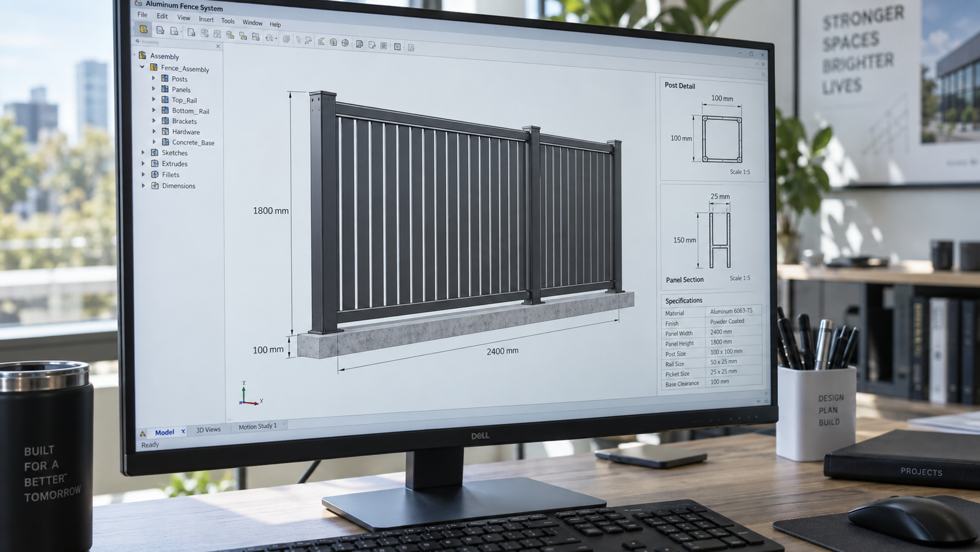Expand the Extrudes folder arrow
The image size is (980, 552).
(143, 163)
